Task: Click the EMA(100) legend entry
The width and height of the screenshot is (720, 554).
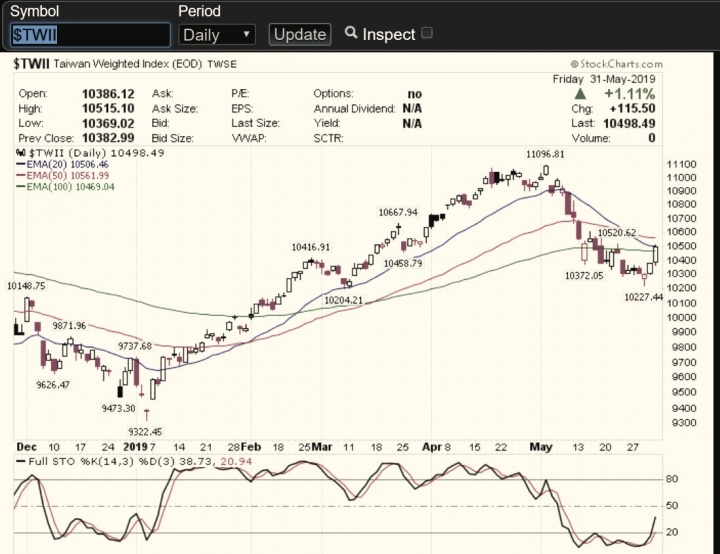Action: click(65, 187)
